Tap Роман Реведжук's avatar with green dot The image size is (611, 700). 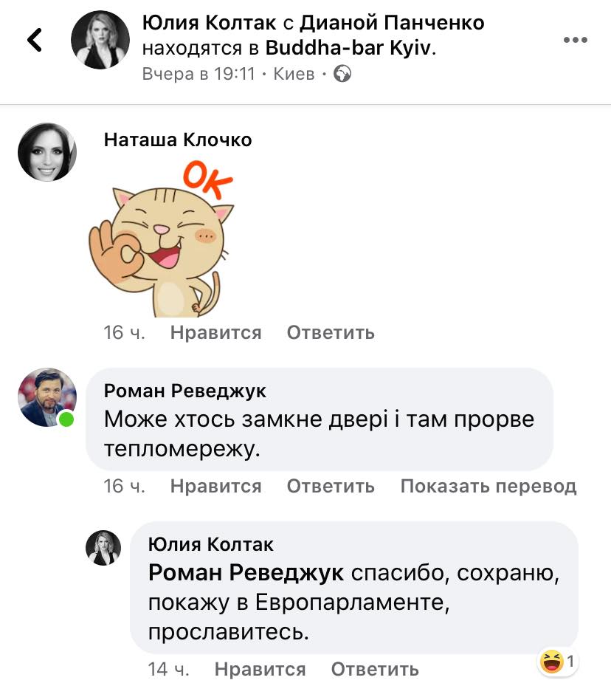pos(46,397)
